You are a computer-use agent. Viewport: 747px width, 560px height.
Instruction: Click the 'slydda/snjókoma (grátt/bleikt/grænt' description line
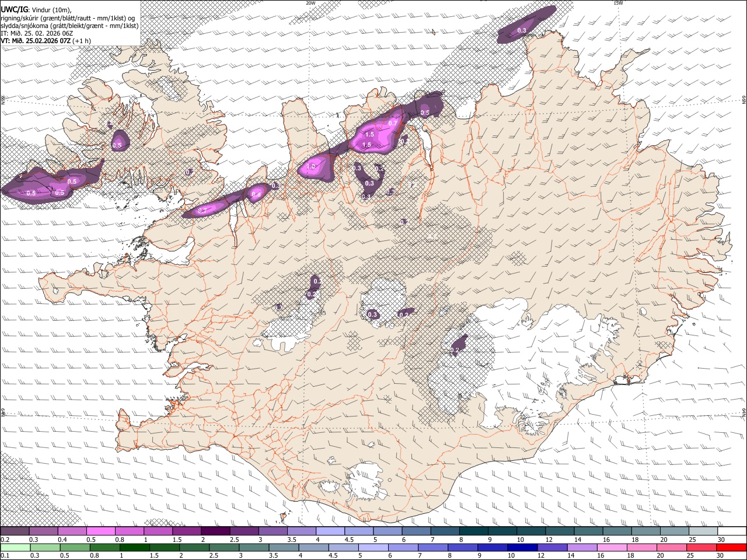point(69,26)
